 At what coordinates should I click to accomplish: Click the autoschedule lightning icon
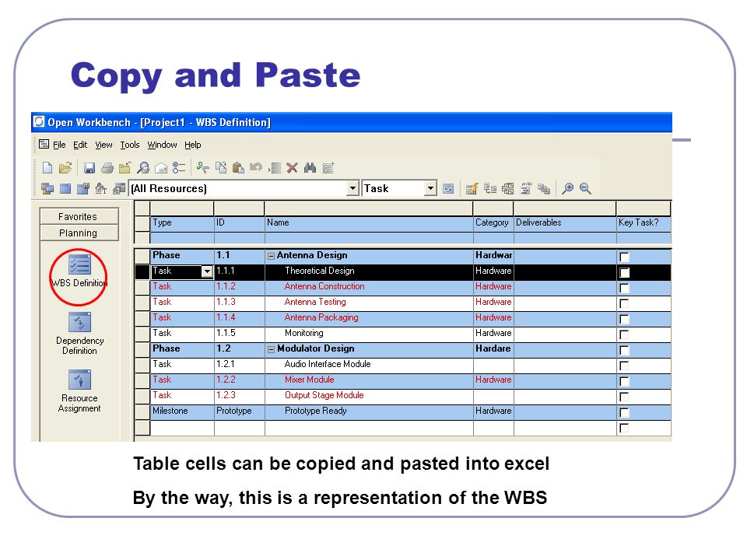pyautogui.click(x=472, y=188)
